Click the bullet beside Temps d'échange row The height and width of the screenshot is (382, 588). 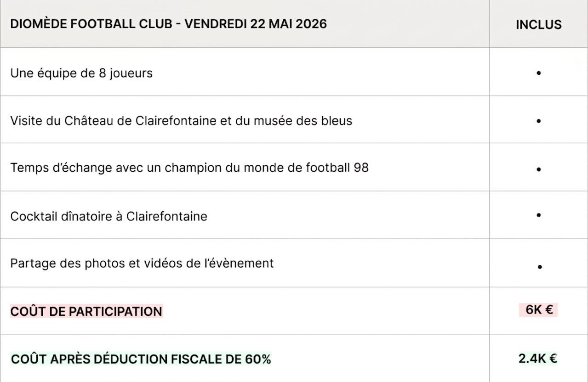pos(538,169)
